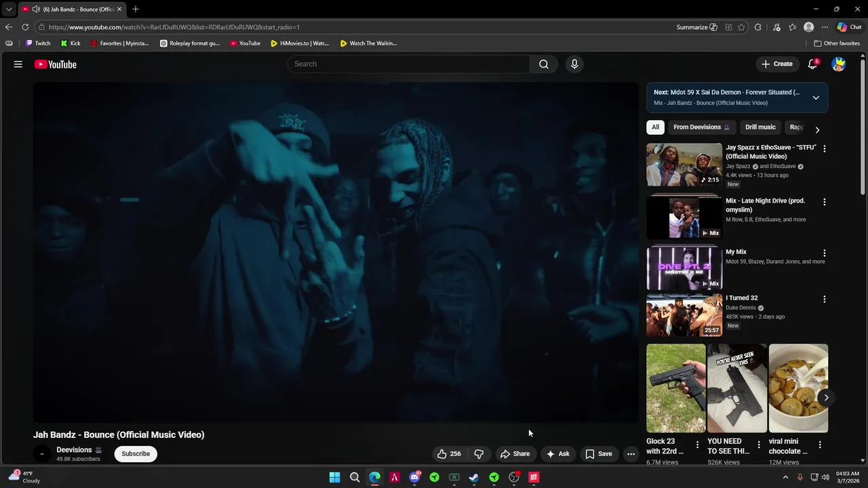
Task: Show next Shorts with the arrow
Action: tap(826, 398)
